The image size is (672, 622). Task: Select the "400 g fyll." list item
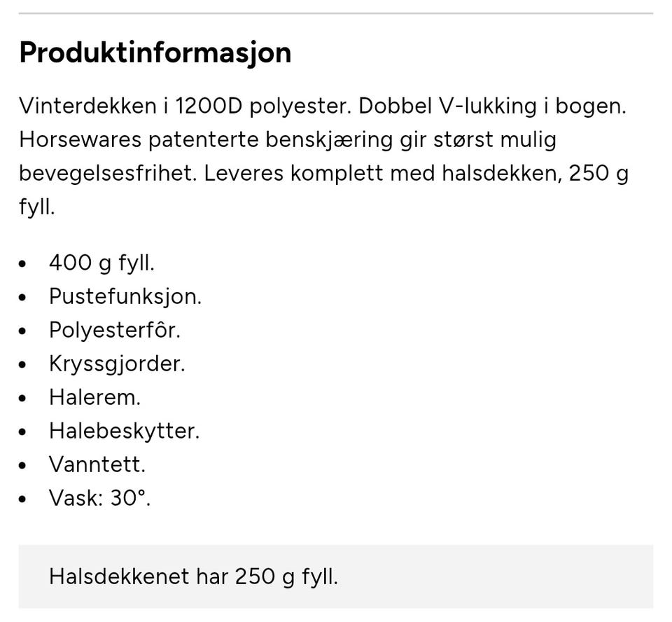pyautogui.click(x=101, y=263)
